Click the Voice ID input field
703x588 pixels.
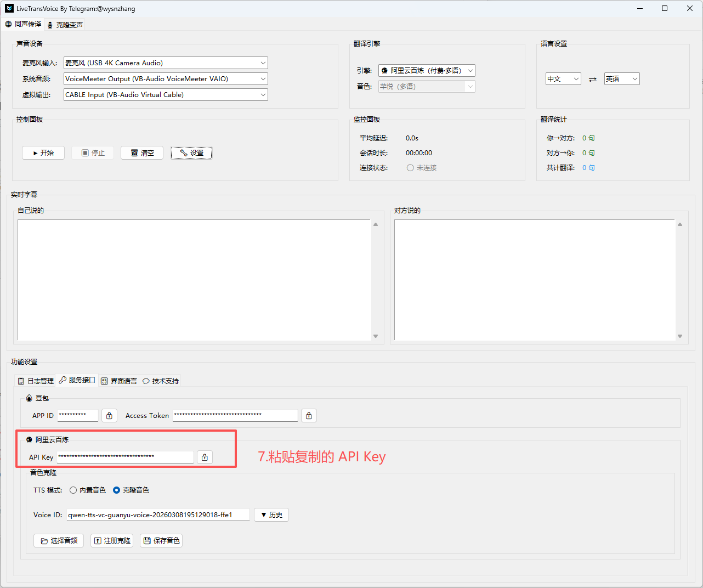(158, 515)
